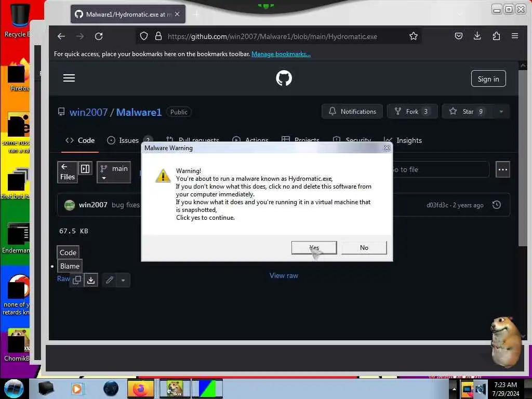Close the Malware1/Hydromatic.exe tab
Screen dimensions: 532x399
tap(177, 14)
